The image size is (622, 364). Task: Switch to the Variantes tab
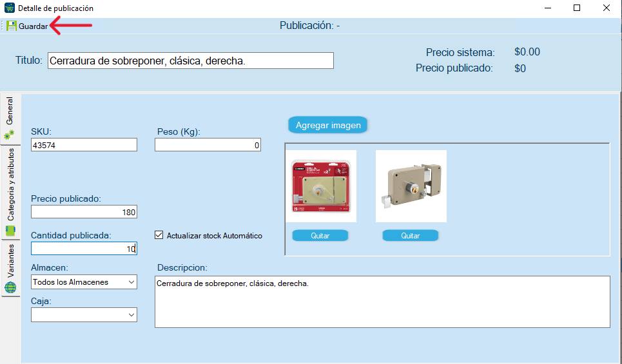pos(10,269)
